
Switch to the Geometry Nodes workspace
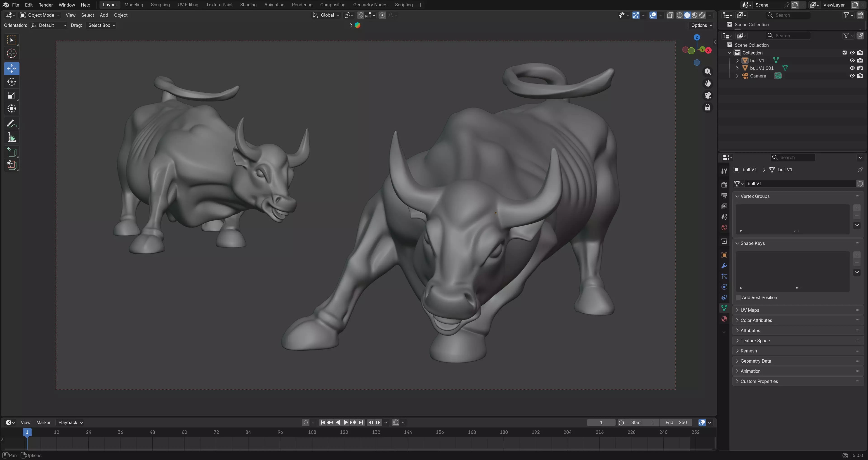pyautogui.click(x=370, y=5)
